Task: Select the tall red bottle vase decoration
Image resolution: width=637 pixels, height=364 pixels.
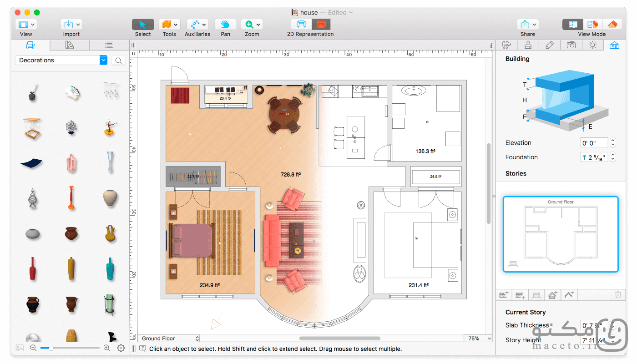Action: tap(32, 268)
